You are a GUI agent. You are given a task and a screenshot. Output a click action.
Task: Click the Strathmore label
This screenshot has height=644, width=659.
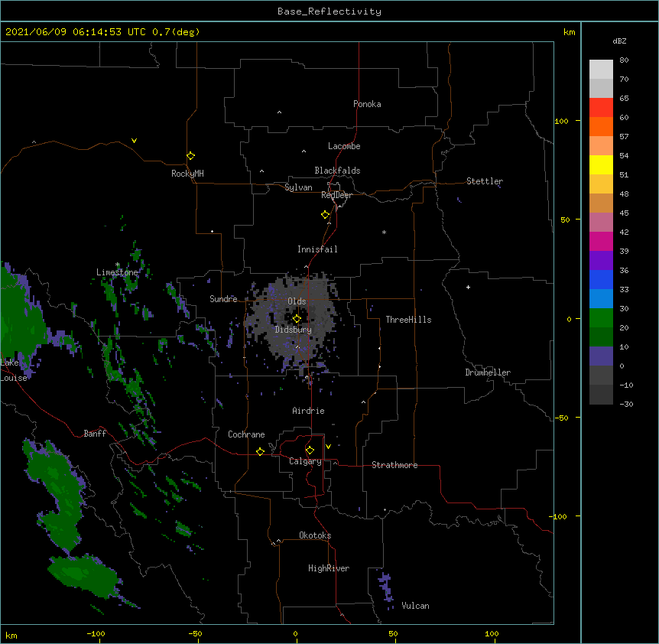click(394, 465)
